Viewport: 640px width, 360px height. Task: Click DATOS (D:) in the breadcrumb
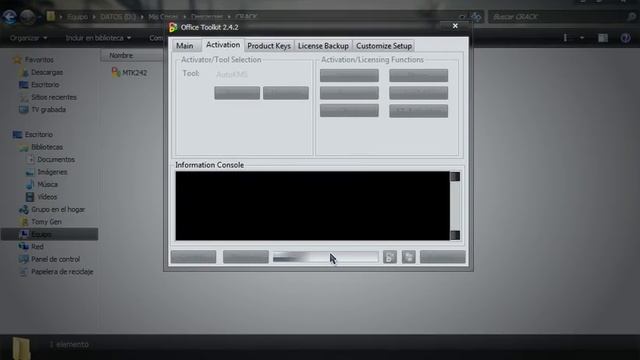pos(118,17)
